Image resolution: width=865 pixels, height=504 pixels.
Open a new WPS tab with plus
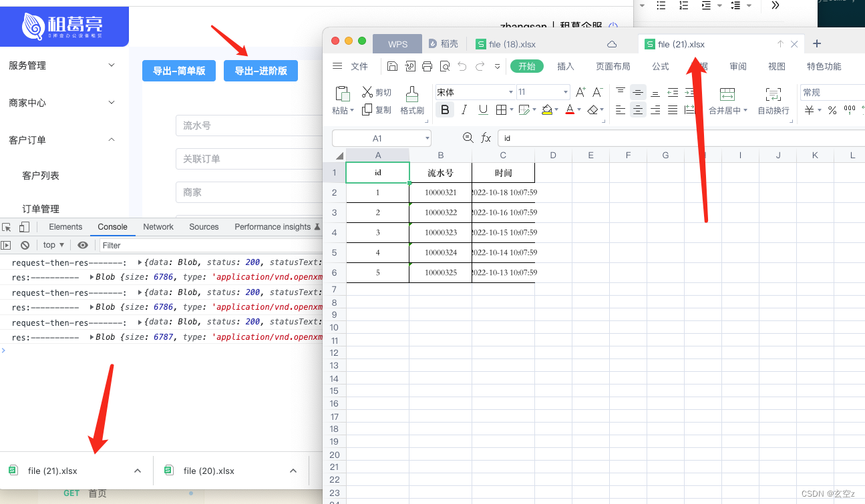pyautogui.click(x=816, y=44)
